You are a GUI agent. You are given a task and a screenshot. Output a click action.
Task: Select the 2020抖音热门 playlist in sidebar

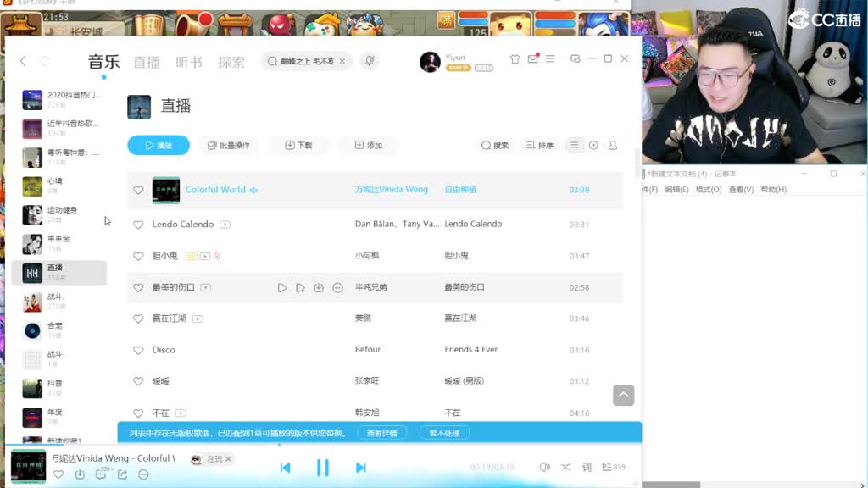pyautogui.click(x=58, y=100)
